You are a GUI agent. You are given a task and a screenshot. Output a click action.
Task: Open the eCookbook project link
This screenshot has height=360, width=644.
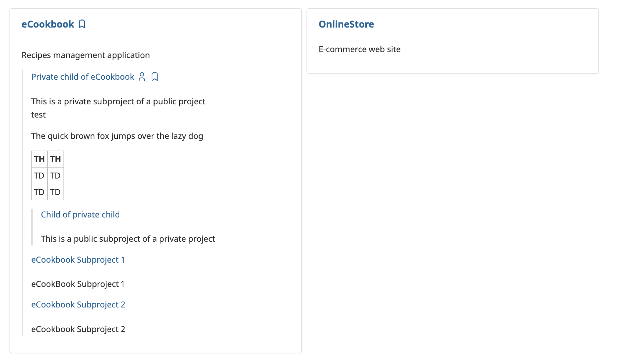pos(48,24)
